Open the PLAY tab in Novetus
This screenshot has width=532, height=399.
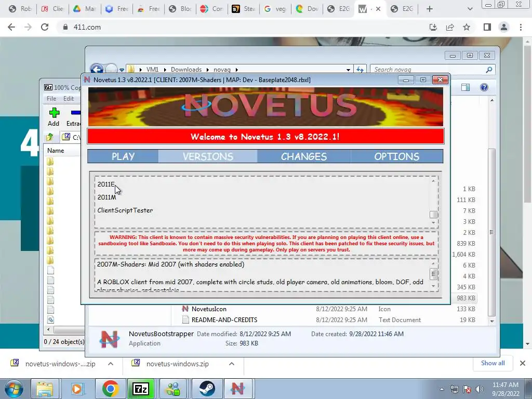(x=123, y=156)
